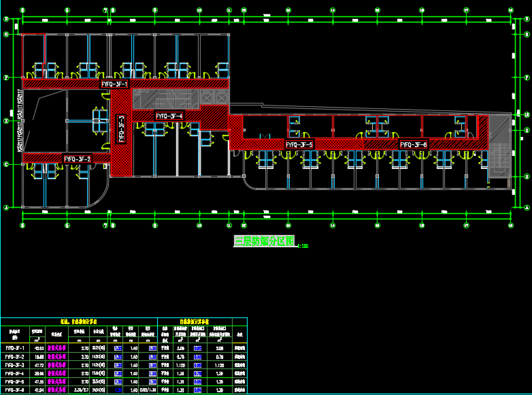Click blue highlighted value in FYFQ-3F-4 row
The width and height of the screenshot is (532, 395).
point(118,373)
